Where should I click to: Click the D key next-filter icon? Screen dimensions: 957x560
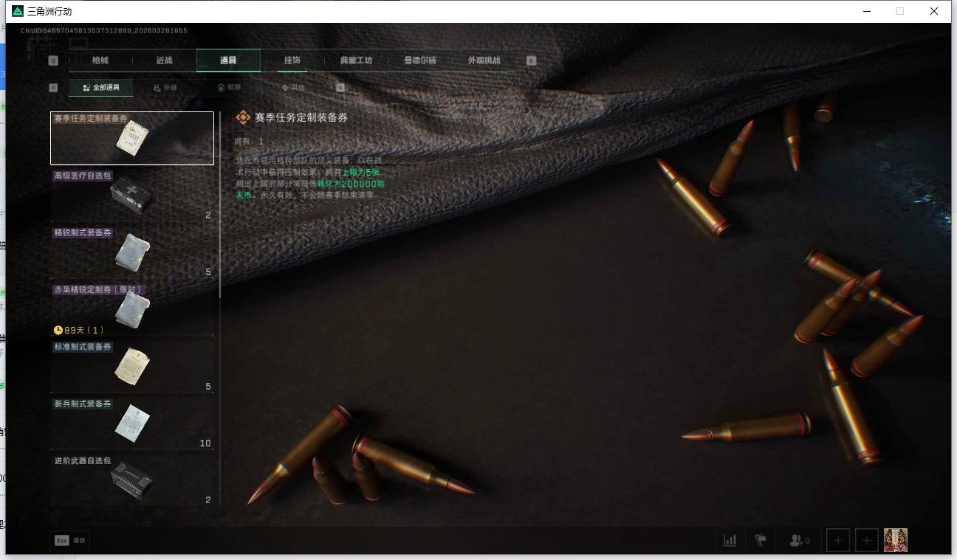coord(340,88)
